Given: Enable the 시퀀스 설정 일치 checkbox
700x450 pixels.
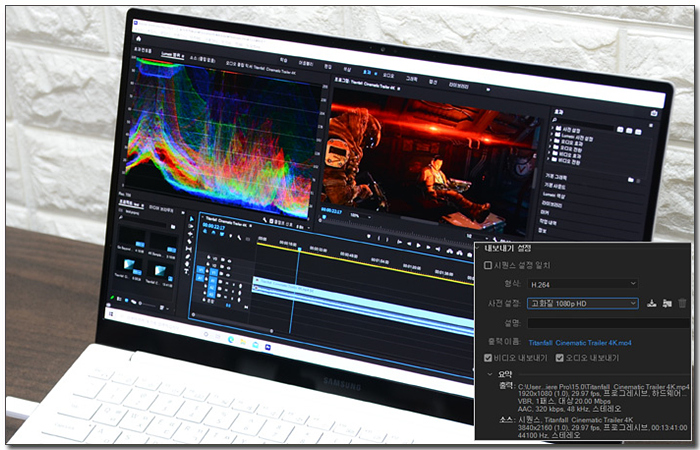Looking at the screenshot, I should [488, 265].
